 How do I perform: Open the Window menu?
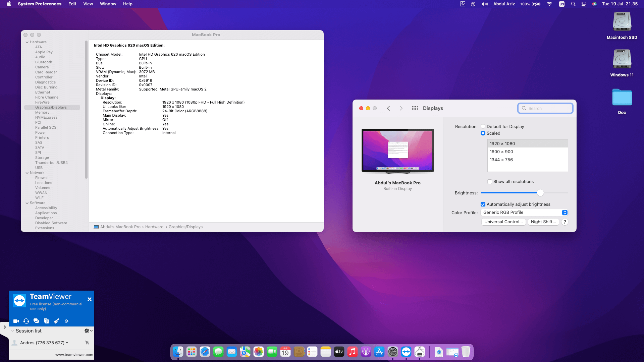[108, 4]
